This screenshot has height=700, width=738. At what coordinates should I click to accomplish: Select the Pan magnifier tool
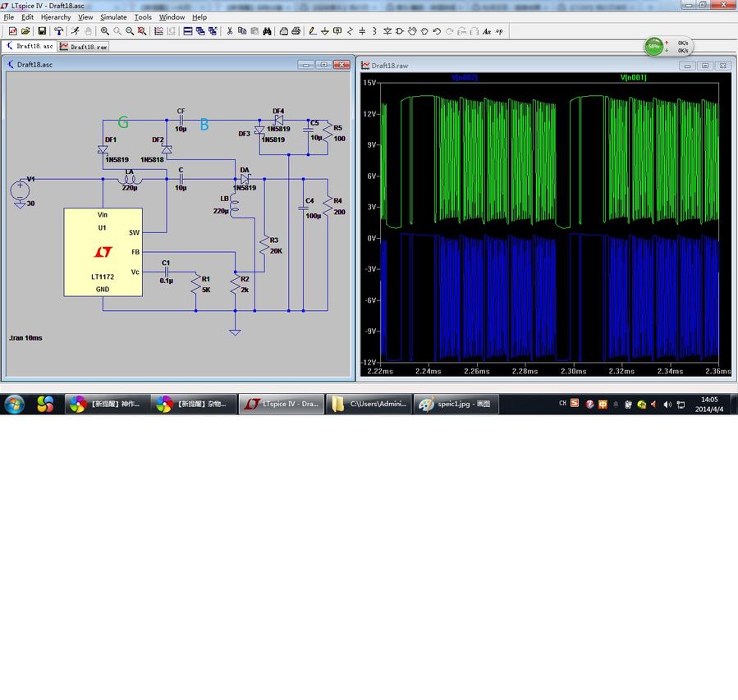117,31
